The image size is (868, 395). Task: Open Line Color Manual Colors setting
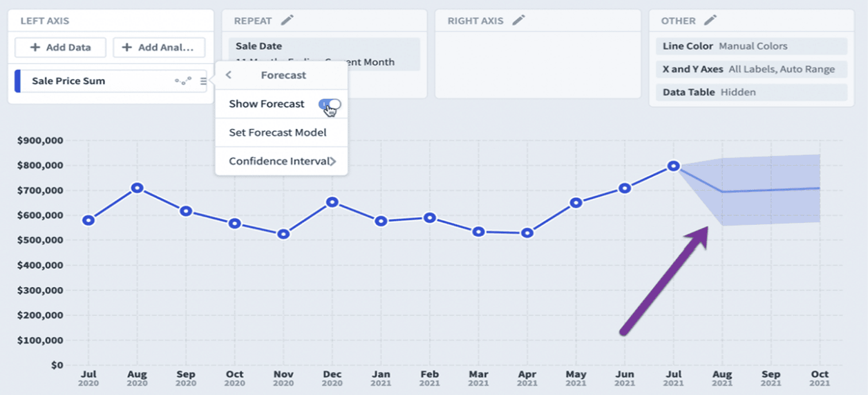point(752,46)
